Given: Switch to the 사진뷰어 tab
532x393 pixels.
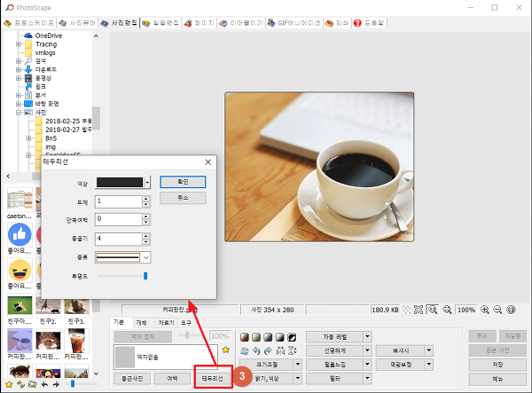Looking at the screenshot, I should tap(78, 23).
